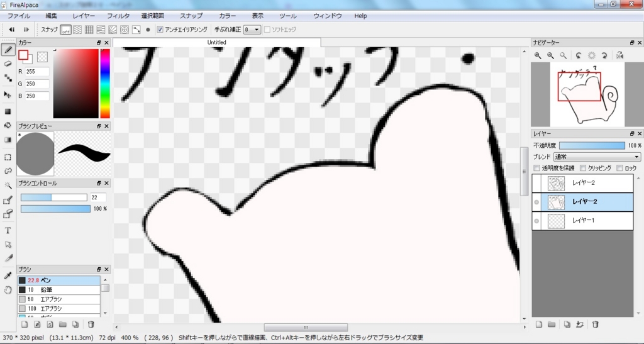
Task: Delete the brush with trash icon
Action: pos(91,325)
